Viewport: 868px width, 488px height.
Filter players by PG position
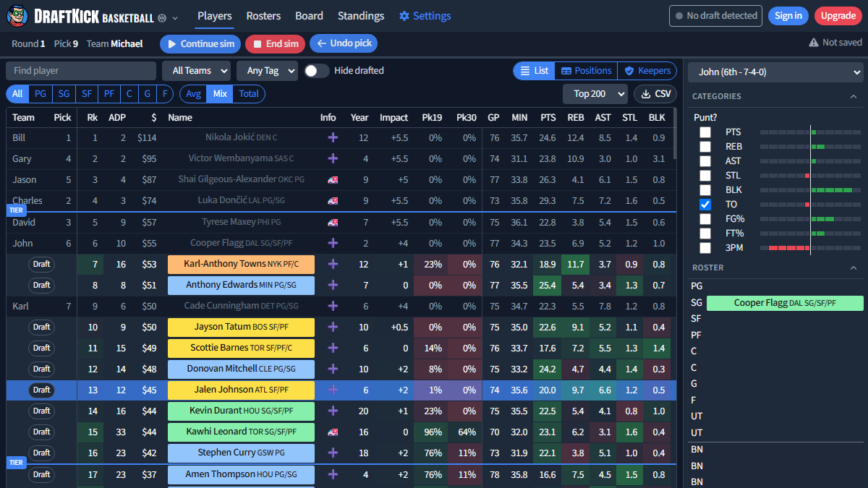[41, 94]
